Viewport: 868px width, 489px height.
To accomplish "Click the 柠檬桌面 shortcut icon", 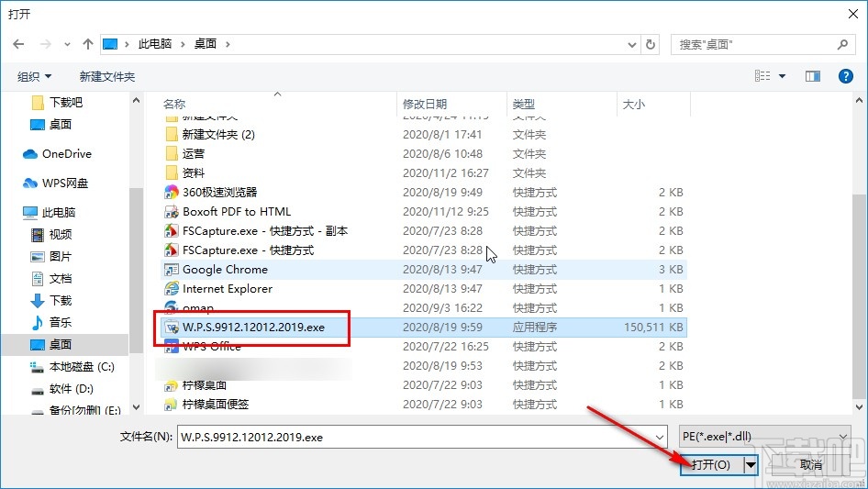I will [x=171, y=385].
